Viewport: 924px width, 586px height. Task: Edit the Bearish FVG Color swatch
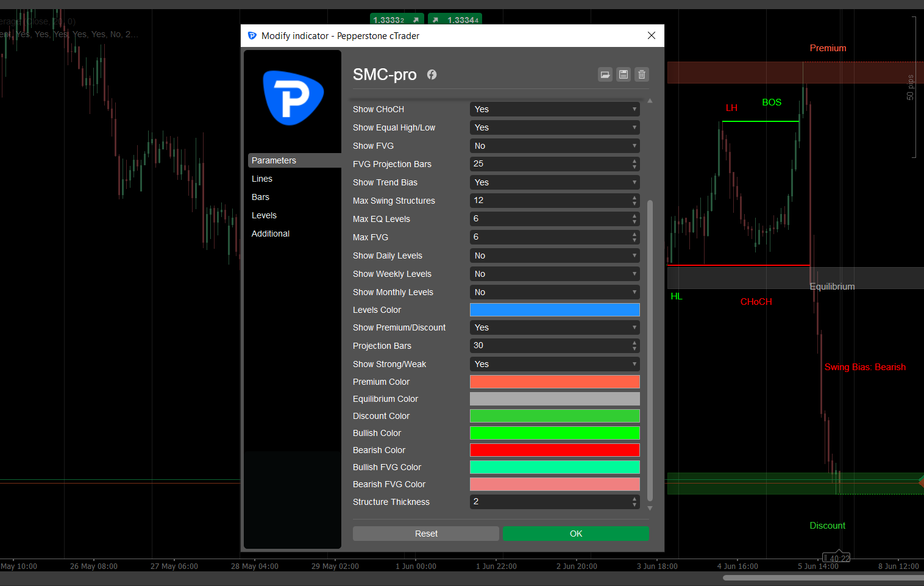coord(555,484)
